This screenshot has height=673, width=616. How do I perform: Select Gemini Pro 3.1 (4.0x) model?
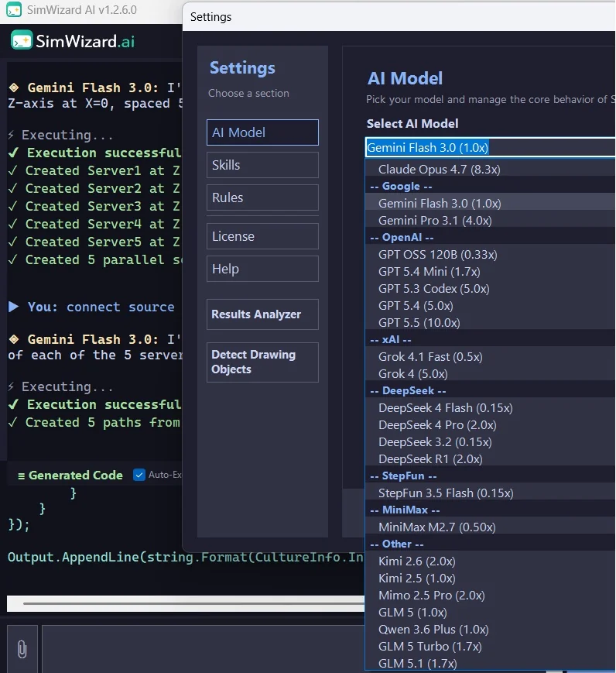[x=491, y=220]
